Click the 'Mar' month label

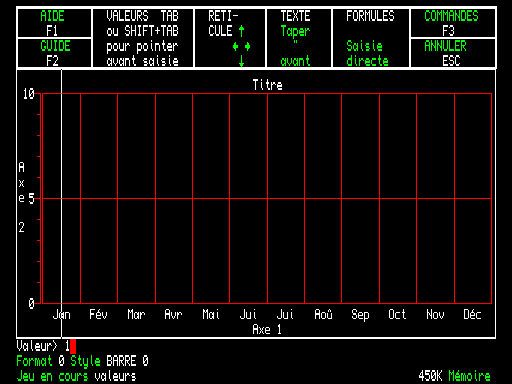(x=136, y=314)
